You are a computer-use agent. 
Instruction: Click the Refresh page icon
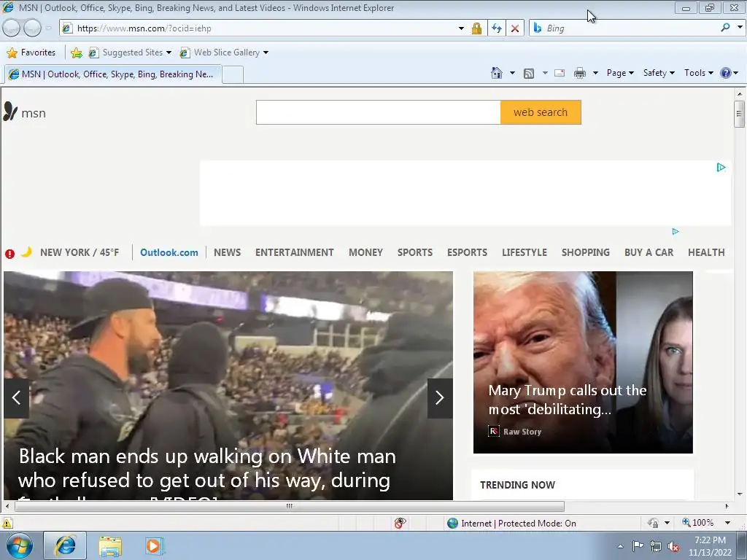click(497, 28)
